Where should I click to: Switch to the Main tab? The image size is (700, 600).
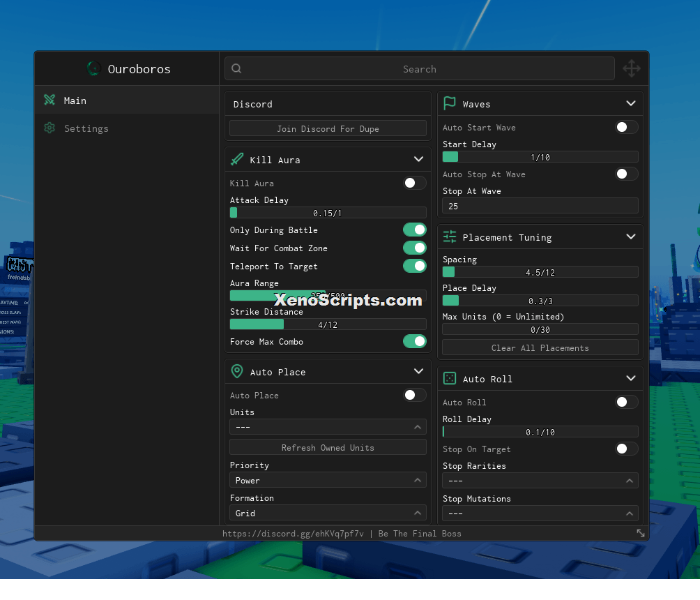click(x=127, y=100)
